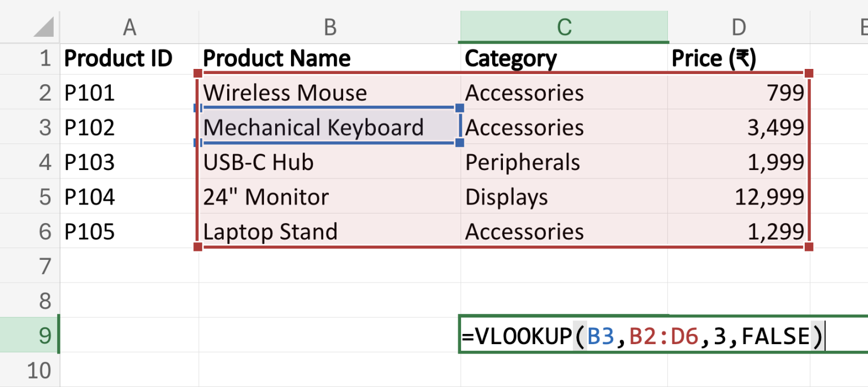The width and height of the screenshot is (868, 387).
Task: Click the blue handle at B3's top-right corner
Action: tap(459, 107)
